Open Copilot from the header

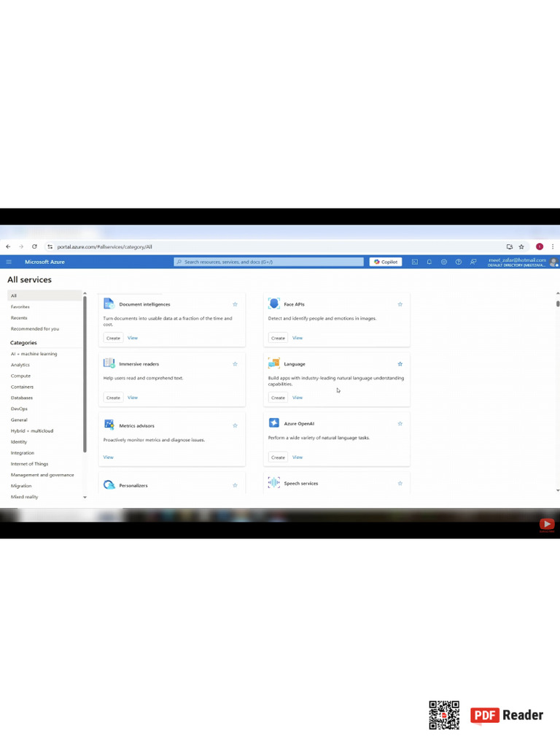(386, 262)
